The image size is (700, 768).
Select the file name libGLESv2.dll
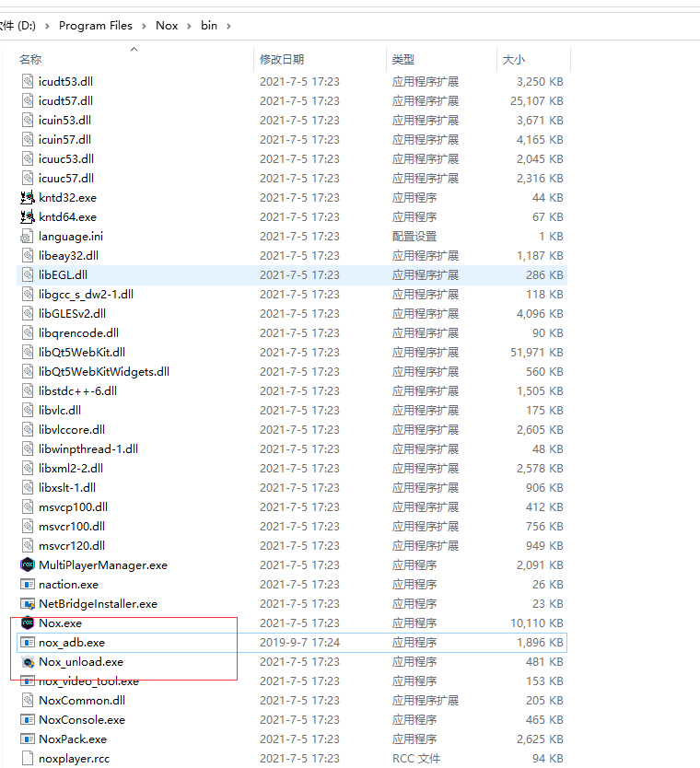click(72, 313)
